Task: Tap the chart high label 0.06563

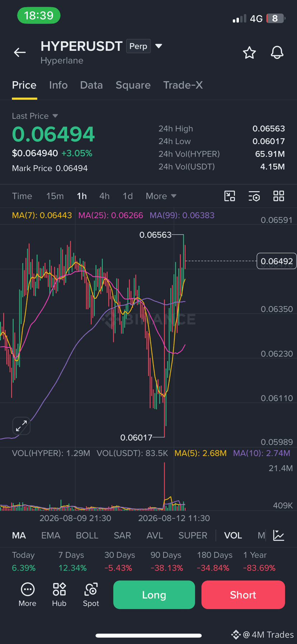Action: [155, 235]
